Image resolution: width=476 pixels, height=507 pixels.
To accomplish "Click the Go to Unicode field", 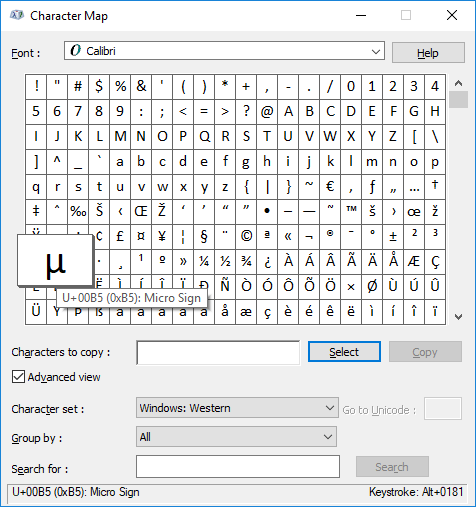I will tap(443, 409).
